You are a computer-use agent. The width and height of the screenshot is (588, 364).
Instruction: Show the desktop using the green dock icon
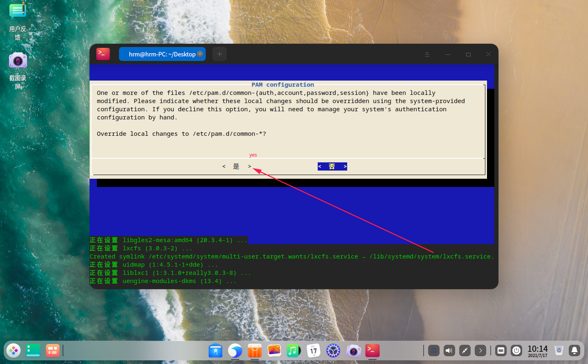(33, 351)
